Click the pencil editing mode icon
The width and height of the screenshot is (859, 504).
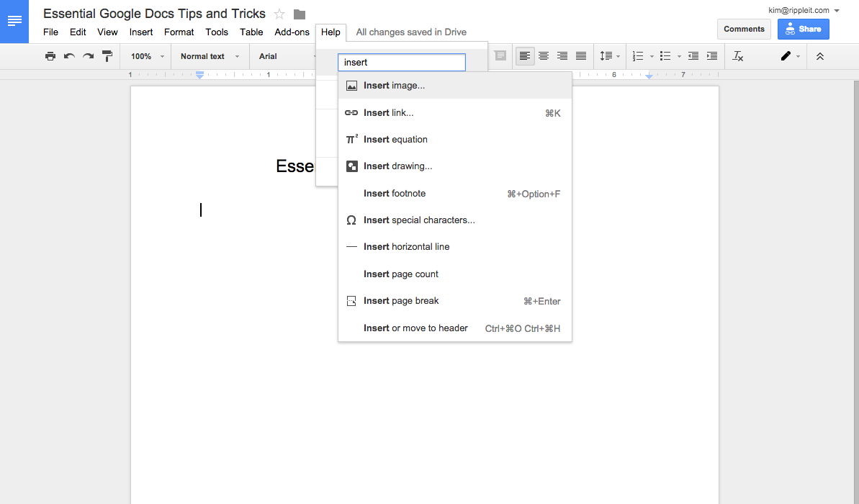point(786,56)
